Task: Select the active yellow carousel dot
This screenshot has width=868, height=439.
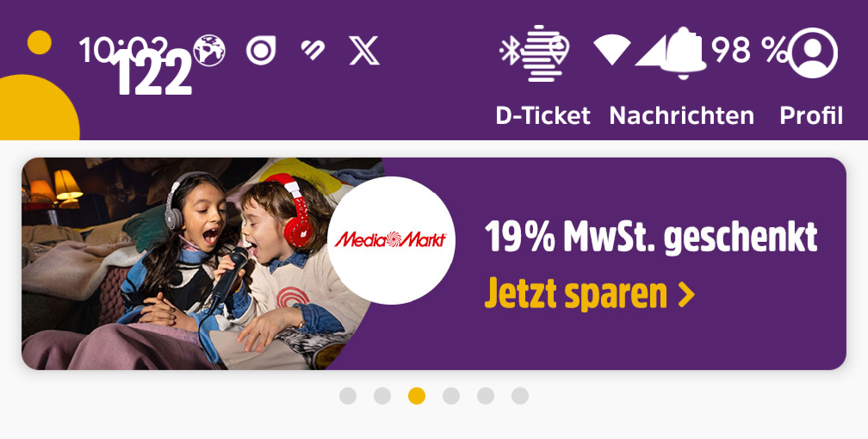Action: coord(417,396)
